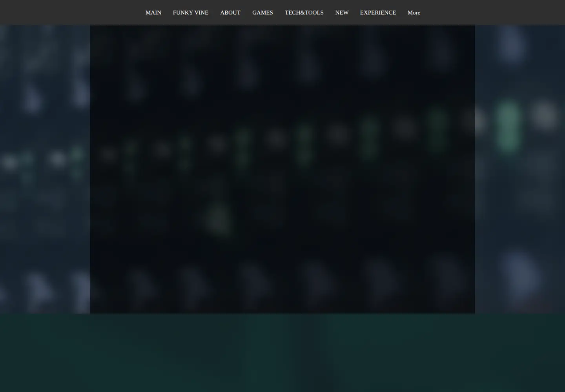The width and height of the screenshot is (565, 392).
Task: Open the TECH&TOOLS section
Action: (304, 13)
